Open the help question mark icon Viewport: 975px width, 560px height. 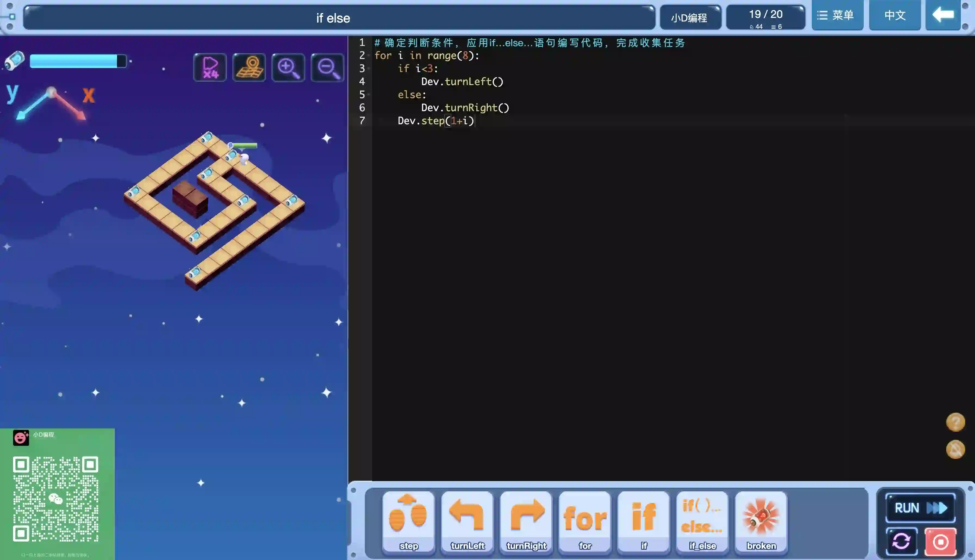[x=955, y=422]
